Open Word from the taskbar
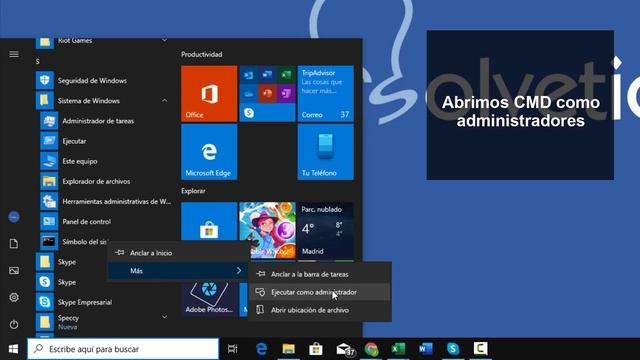Screen dimensions: 640x360 coord(426,349)
